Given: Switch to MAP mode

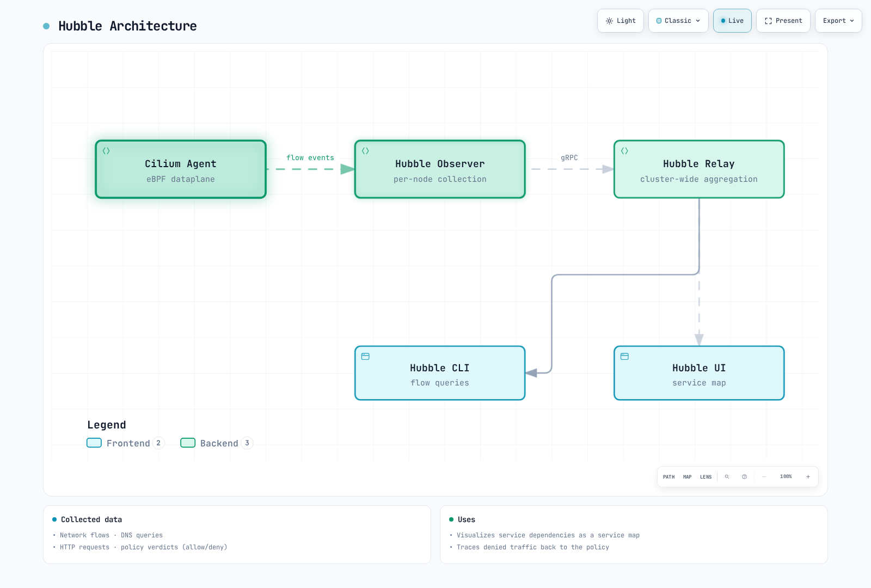Looking at the screenshot, I should point(687,476).
